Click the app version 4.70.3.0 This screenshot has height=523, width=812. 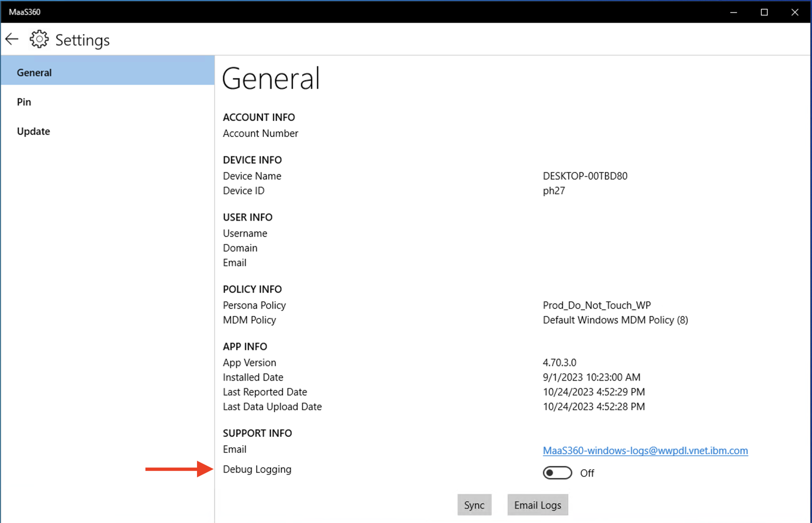pos(559,362)
